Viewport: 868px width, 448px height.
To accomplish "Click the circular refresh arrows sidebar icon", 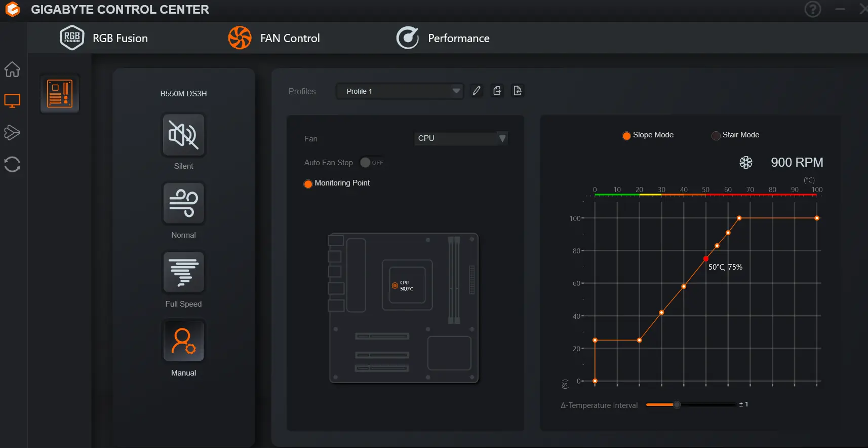I will point(12,164).
